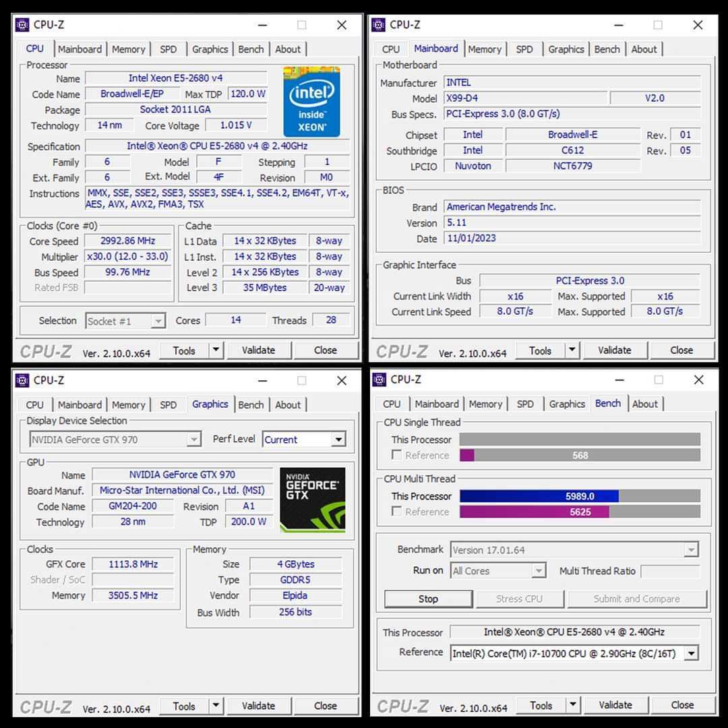Click Tools button in Graphics window
This screenshot has height=728, width=728.
tap(184, 706)
